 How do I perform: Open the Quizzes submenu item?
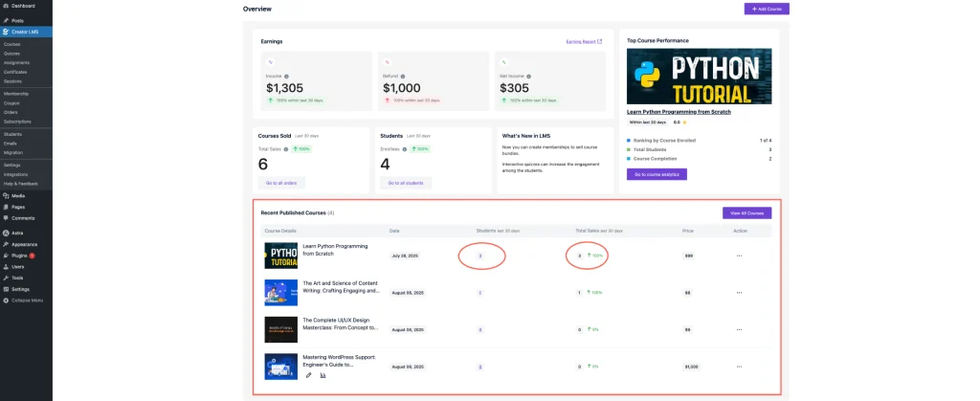[11, 54]
